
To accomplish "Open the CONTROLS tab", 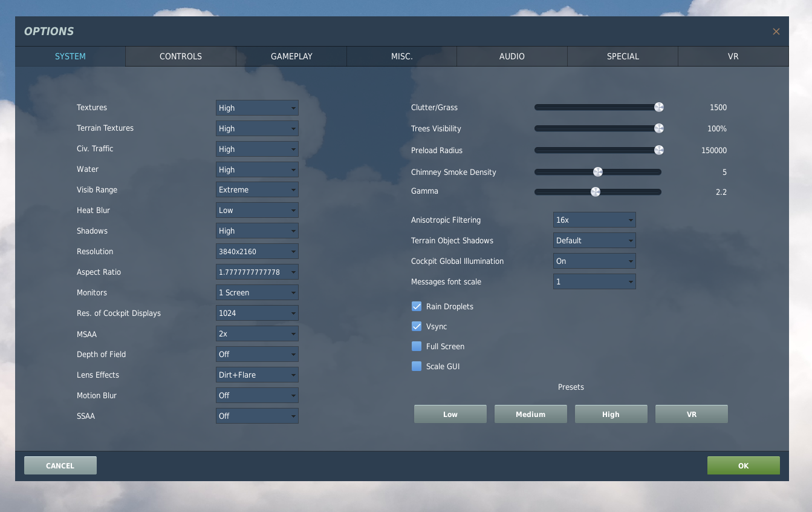I will click(181, 56).
